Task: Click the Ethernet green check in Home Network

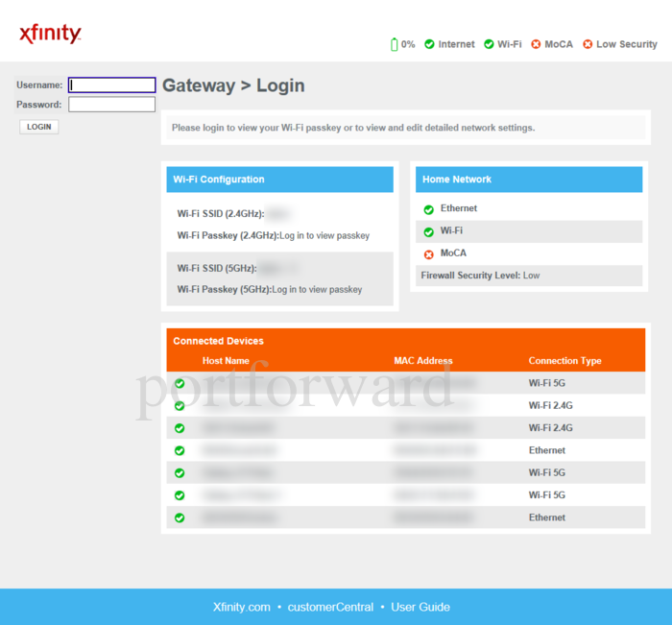Action: click(x=428, y=209)
